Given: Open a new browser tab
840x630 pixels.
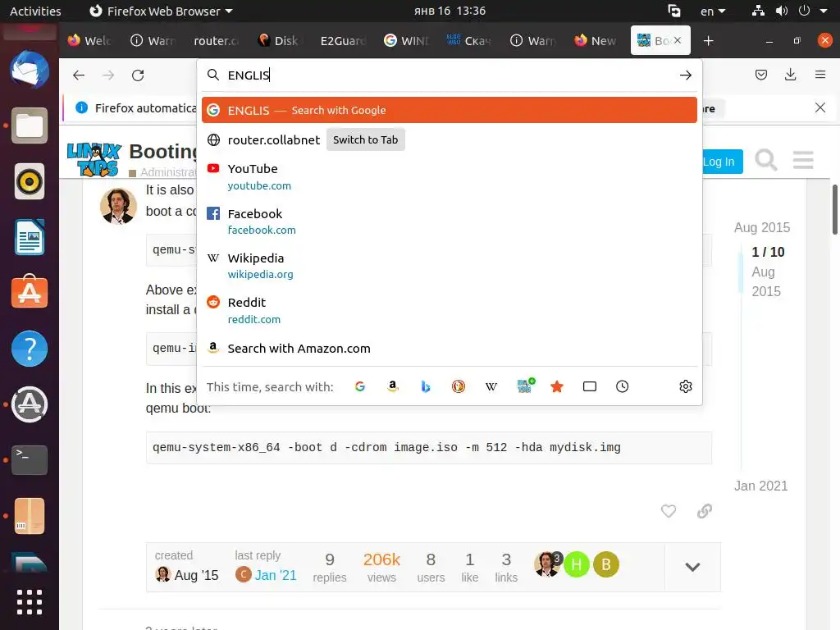Looking at the screenshot, I should click(708, 41).
